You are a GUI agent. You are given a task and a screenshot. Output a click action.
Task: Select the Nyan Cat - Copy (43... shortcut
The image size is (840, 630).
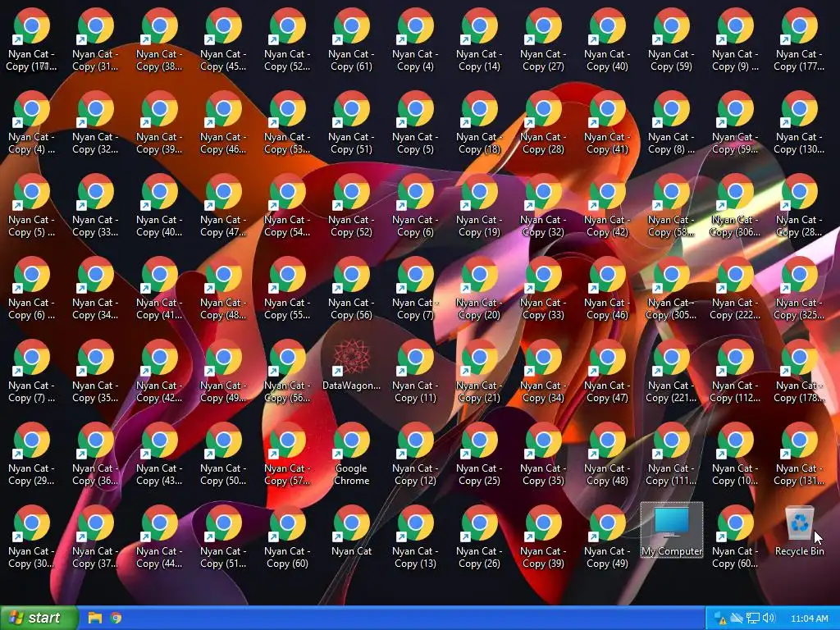[159, 454]
